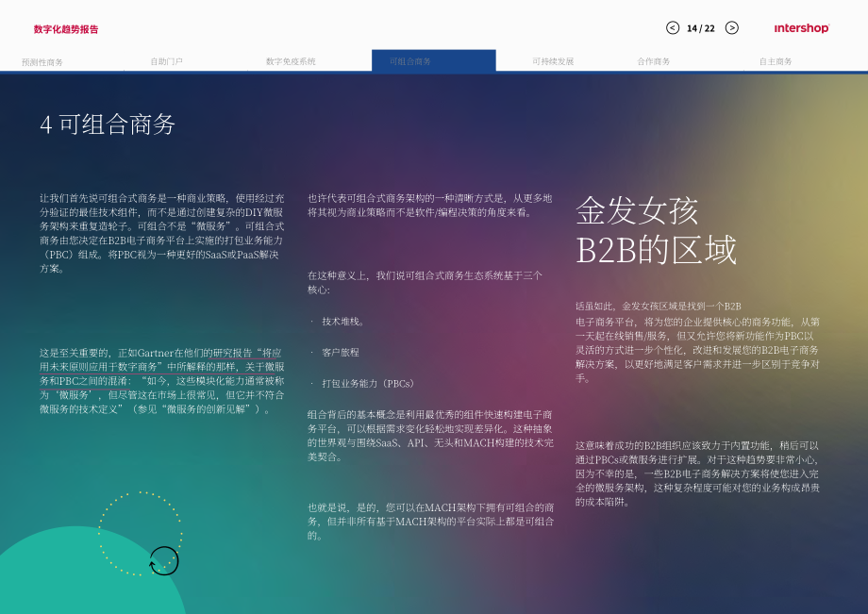Select bullet item 打包业务能力 (PBCs)
Image resolution: width=868 pixels, height=614 pixels.
click(368, 383)
